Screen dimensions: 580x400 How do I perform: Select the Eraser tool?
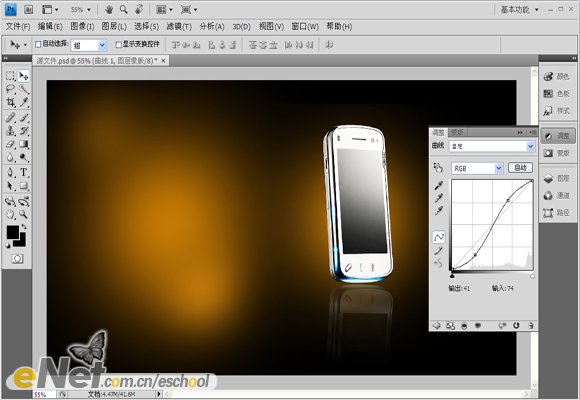(10, 144)
